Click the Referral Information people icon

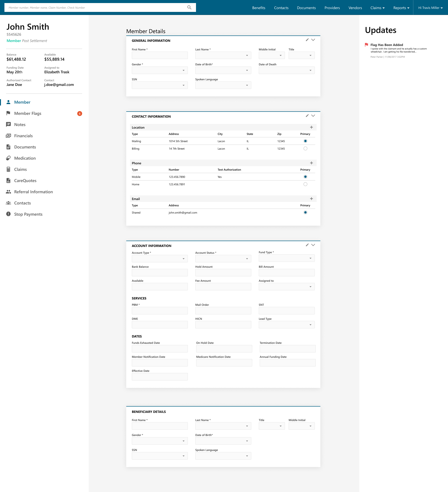point(8,192)
